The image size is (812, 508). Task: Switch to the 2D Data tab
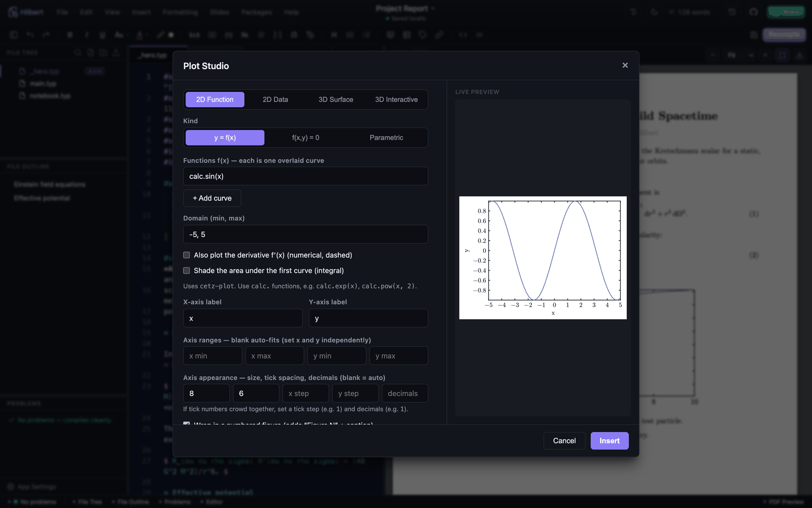[x=275, y=100]
